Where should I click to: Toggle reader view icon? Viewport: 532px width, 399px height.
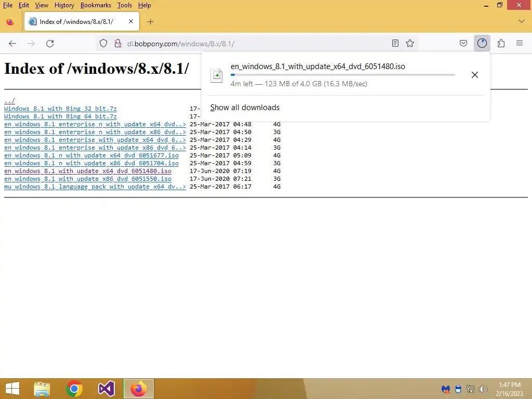pyautogui.click(x=395, y=44)
